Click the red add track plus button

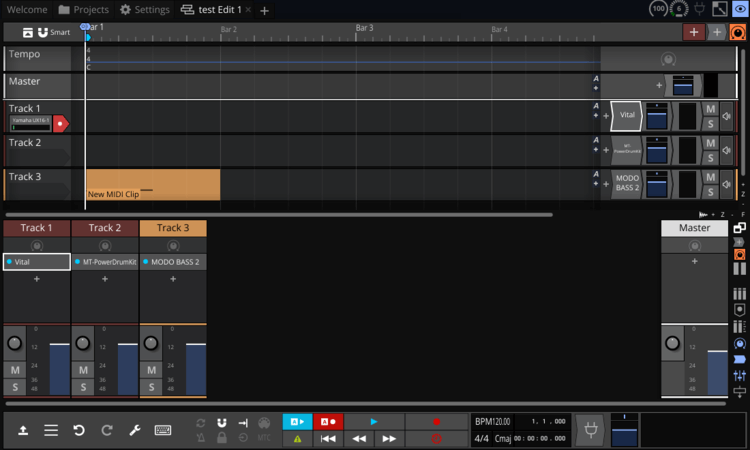point(694,32)
